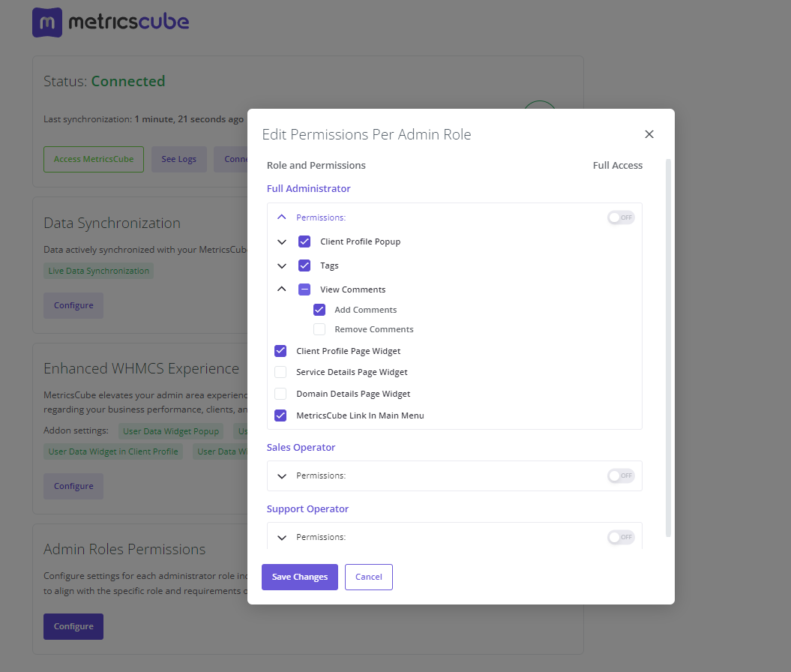Expand the Tags permission chevron
791x672 pixels.
[281, 265]
